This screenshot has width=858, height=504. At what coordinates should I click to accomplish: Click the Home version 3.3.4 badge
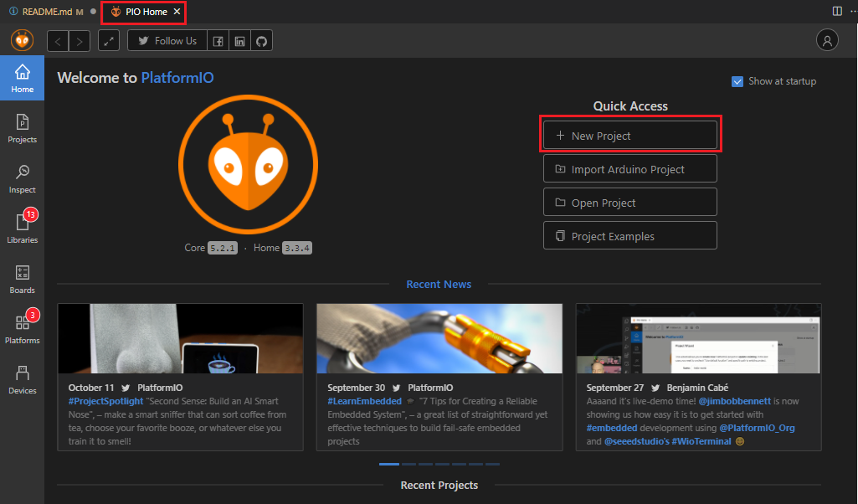click(x=297, y=248)
